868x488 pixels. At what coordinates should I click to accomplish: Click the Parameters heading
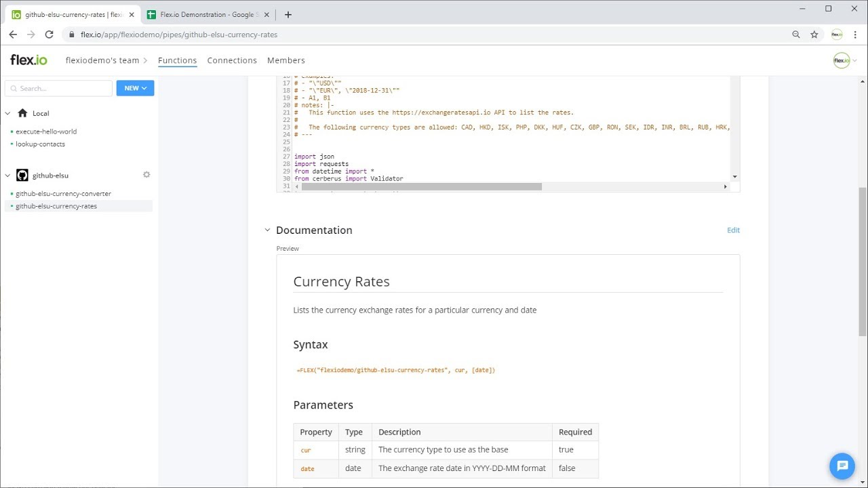point(323,405)
